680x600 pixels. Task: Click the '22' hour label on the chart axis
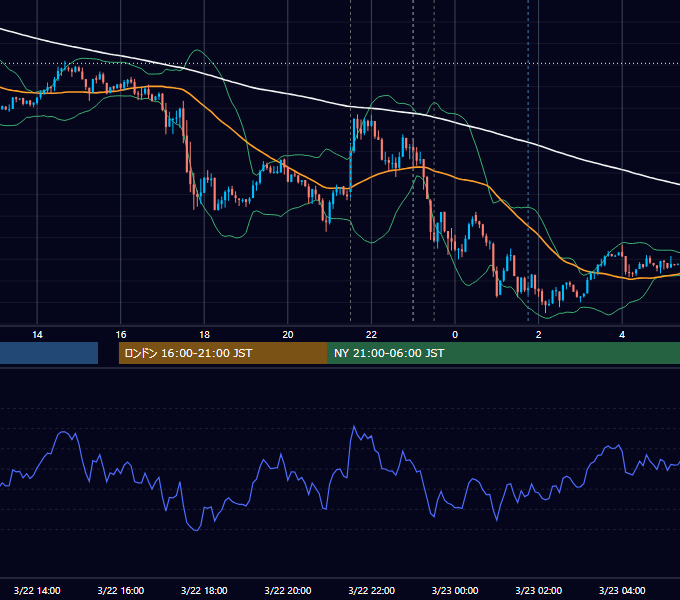(371, 335)
